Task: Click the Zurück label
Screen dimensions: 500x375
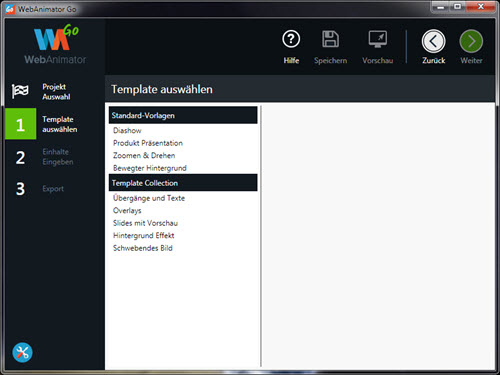Action: (x=433, y=60)
